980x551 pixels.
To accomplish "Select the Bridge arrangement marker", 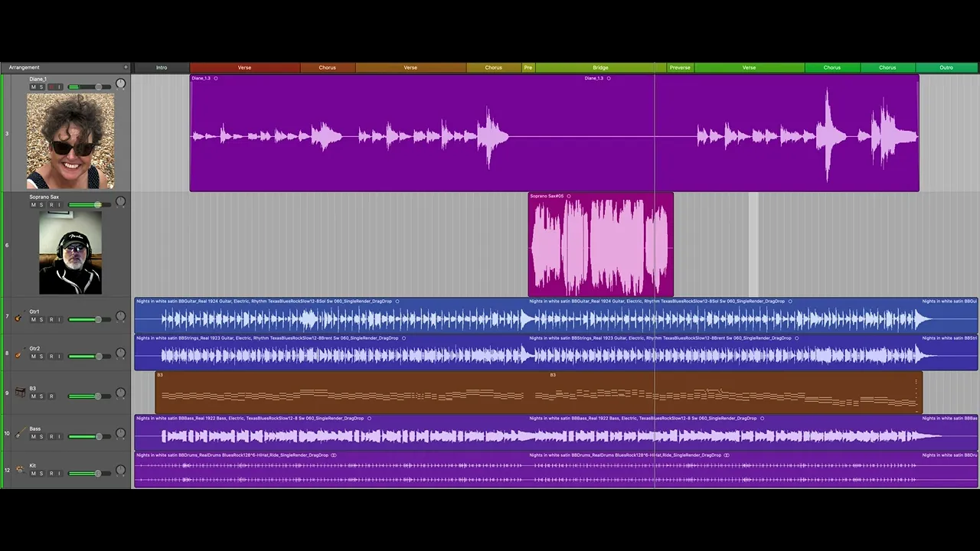I will 600,67.
